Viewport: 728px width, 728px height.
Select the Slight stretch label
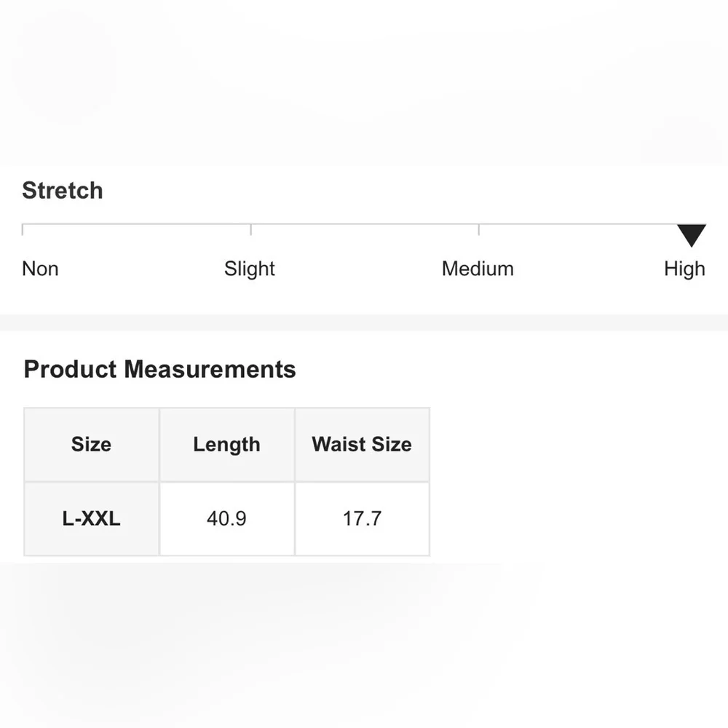[249, 269]
